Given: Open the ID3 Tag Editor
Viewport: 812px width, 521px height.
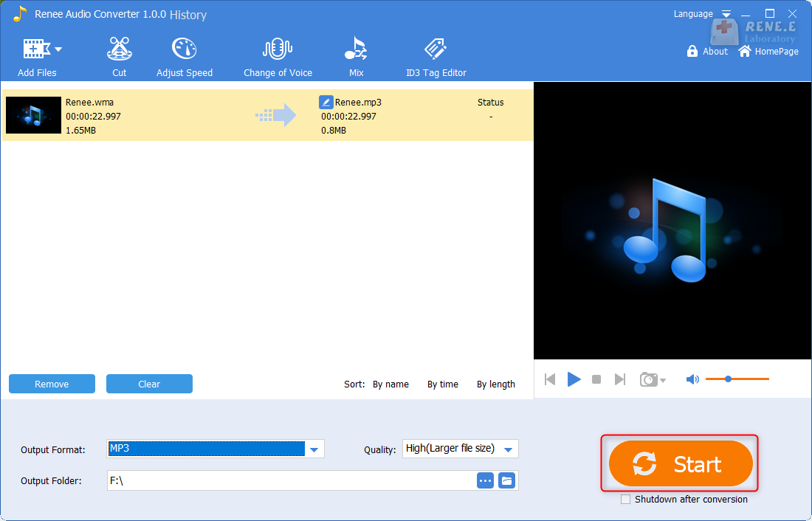Looking at the screenshot, I should click(436, 57).
